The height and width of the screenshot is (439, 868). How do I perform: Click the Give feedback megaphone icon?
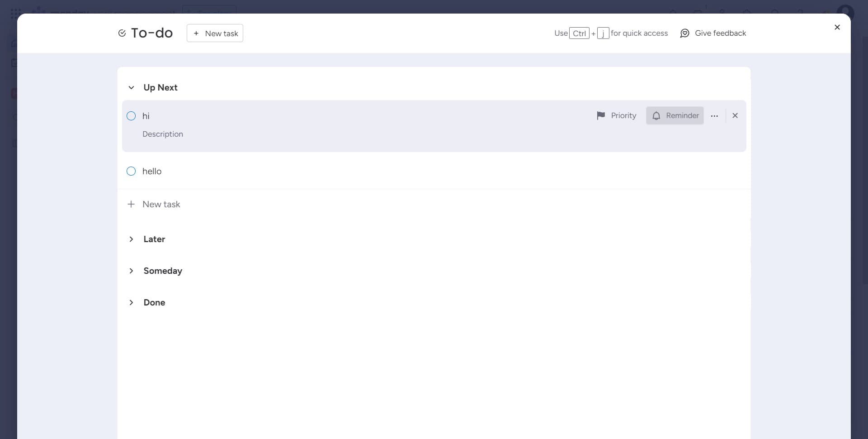(685, 33)
